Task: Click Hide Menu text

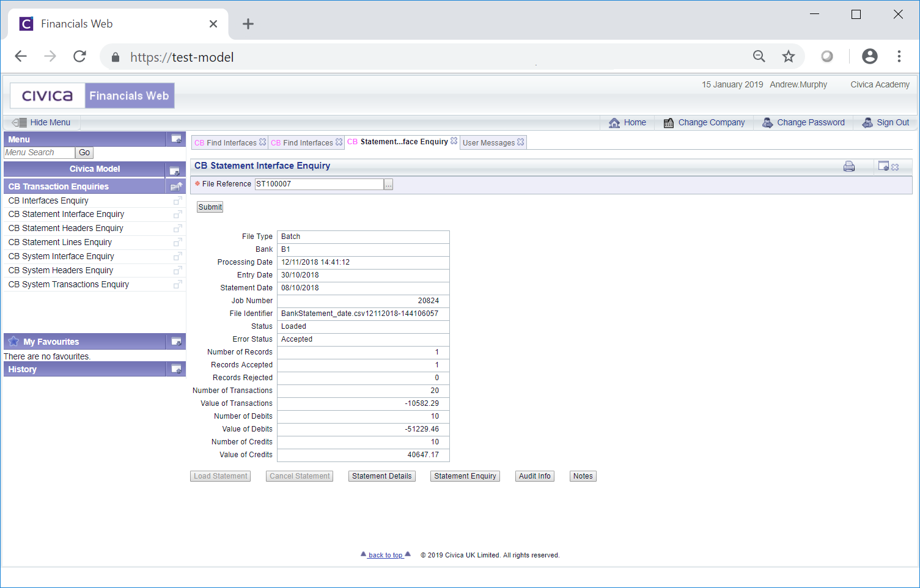Action: click(50, 122)
